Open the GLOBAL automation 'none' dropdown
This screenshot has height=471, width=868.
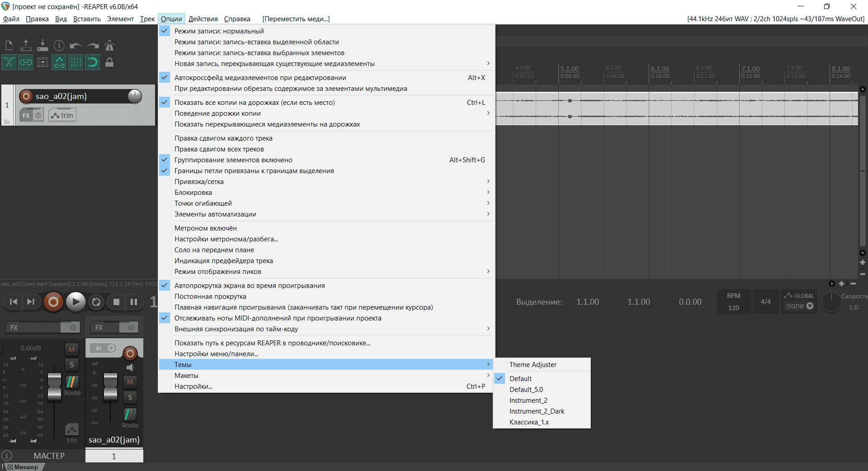(x=800, y=306)
